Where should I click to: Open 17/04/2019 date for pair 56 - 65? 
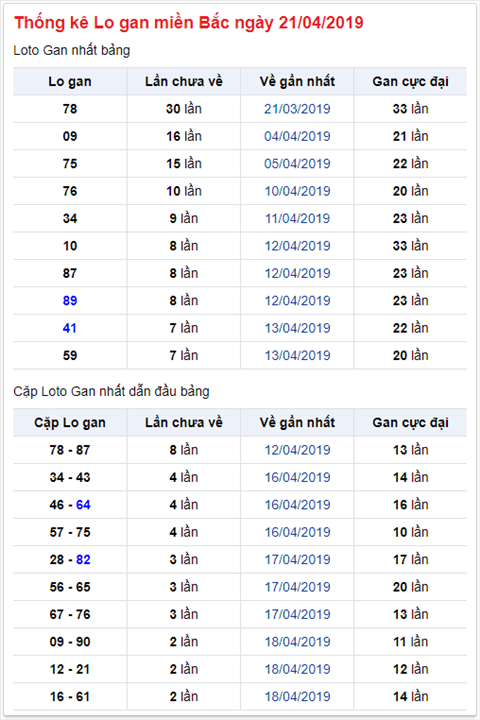pyautogui.click(x=297, y=587)
